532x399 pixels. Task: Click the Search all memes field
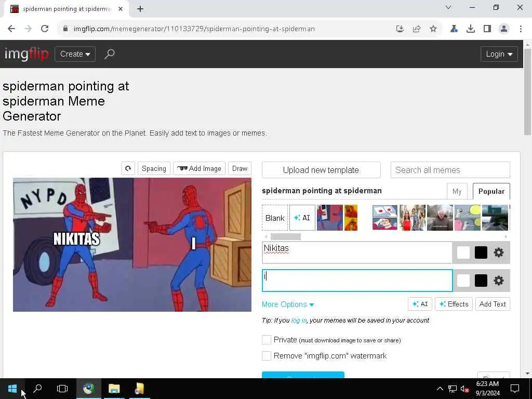[x=450, y=170]
